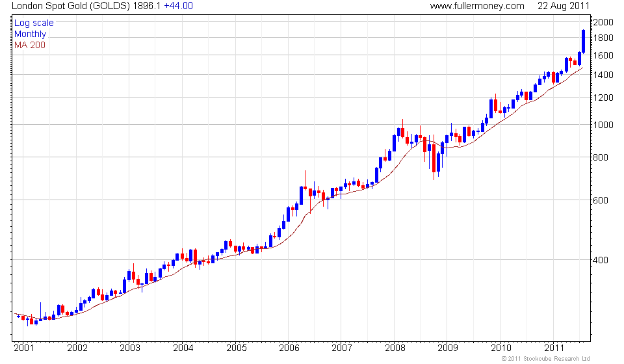Click the 'London Spot Gold (GOLDS)' title
Viewport: 624px width, 364px height.
tap(71, 6)
